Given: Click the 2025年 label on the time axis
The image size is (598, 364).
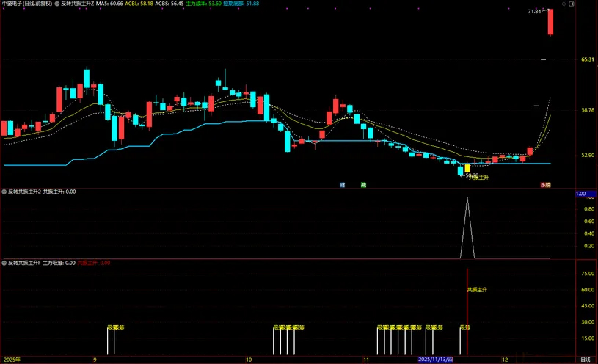Looking at the screenshot, I should (12, 360).
